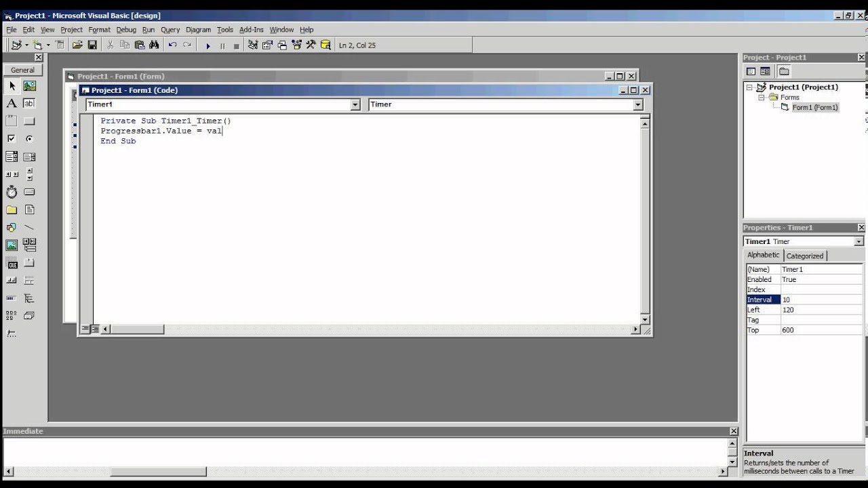Screen dimensions: 868x488
Task: Save the project with the floppy disk icon
Action: pos(92,45)
